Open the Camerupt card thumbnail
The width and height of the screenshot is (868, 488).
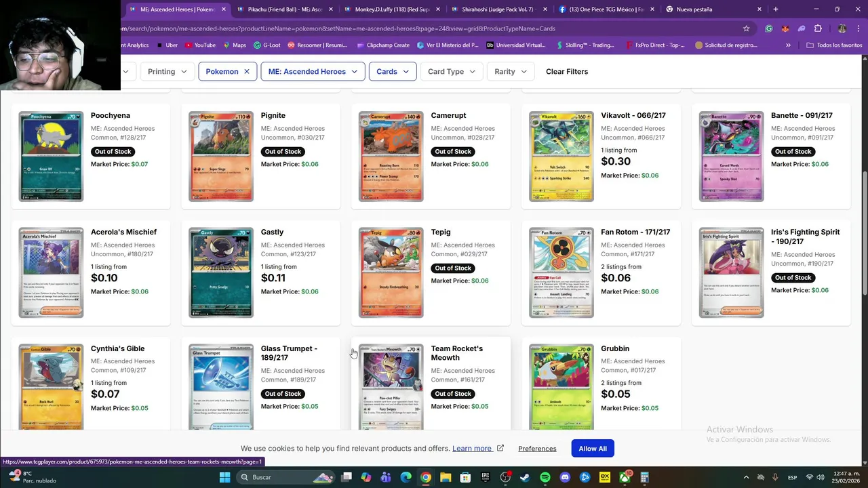click(391, 157)
